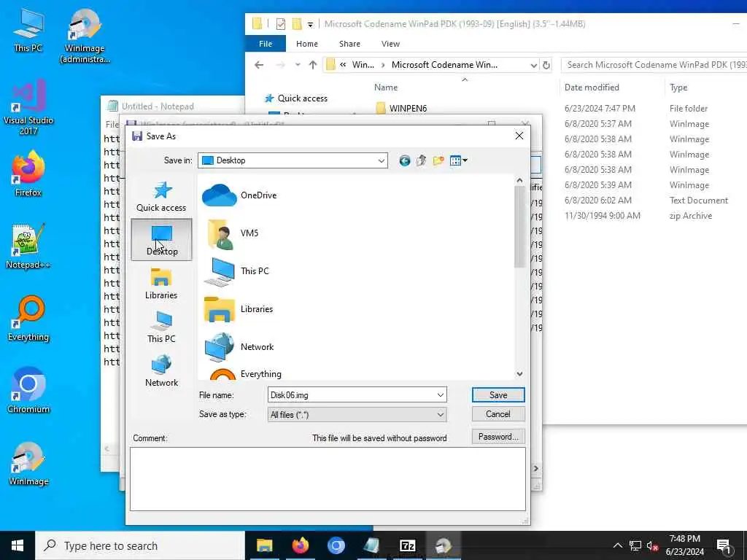Click Explorer back navigation arrow
The height and width of the screenshot is (560, 747).
259,65
